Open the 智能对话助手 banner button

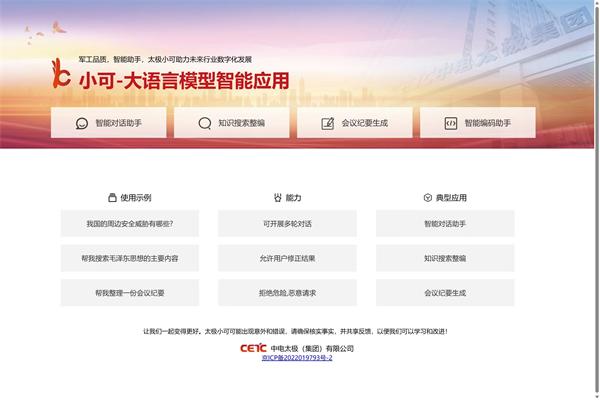click(108, 122)
